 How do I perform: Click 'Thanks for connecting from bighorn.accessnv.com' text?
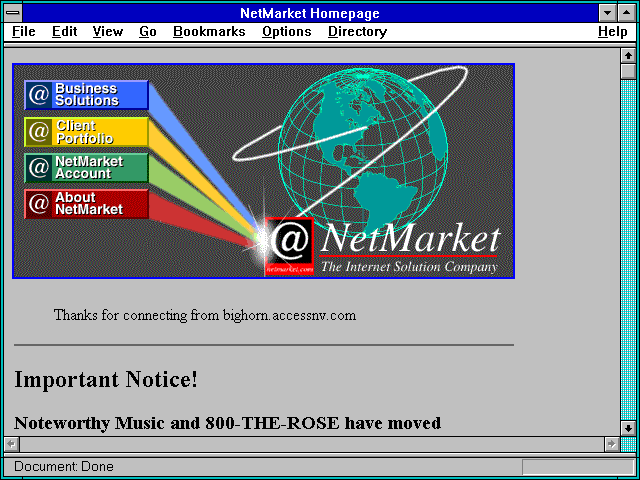coord(205,315)
